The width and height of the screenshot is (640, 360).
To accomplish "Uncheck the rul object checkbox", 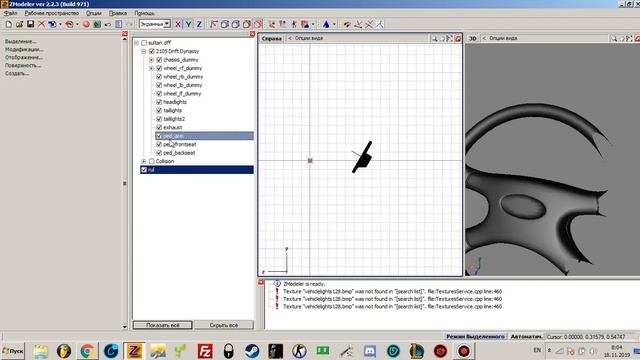I will [x=144, y=170].
